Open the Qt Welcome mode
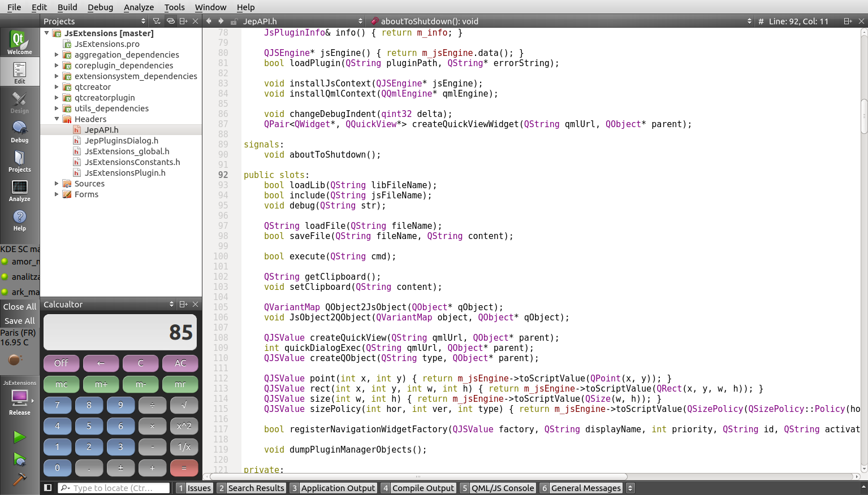The height and width of the screenshot is (495, 868). pos(19,43)
